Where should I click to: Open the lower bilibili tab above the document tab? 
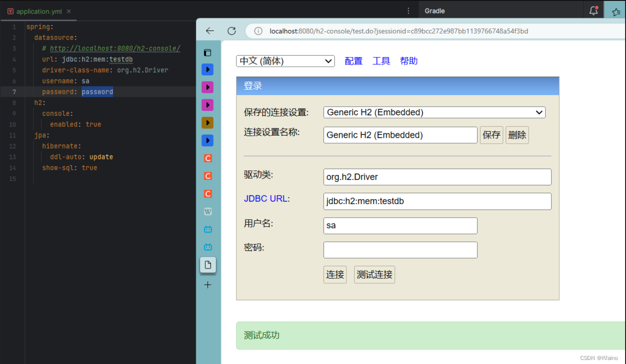click(x=207, y=247)
